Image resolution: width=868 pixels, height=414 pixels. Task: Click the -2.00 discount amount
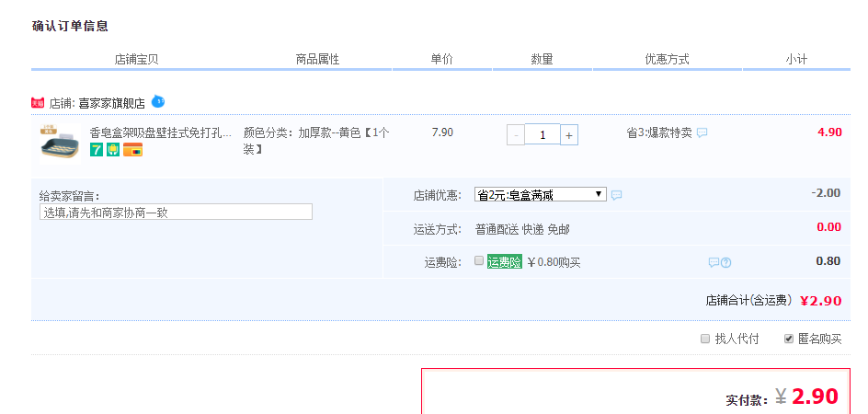pyautogui.click(x=826, y=193)
